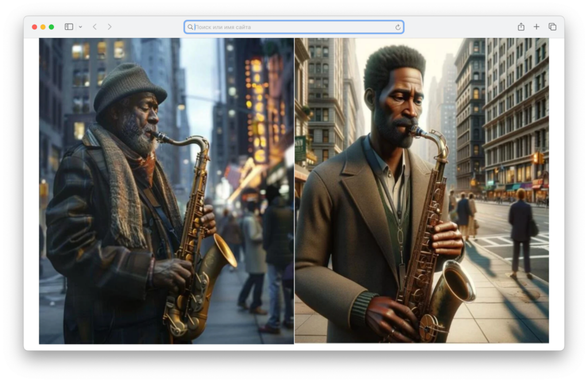Expand the sidebar tab group dropdown chevron
This screenshot has width=588, height=382.
coord(80,27)
